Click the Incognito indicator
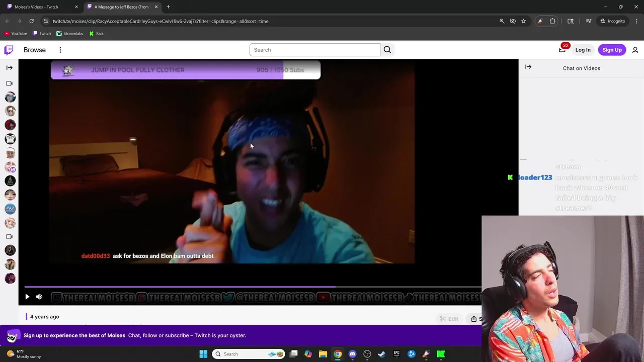644x362 pixels. point(612,21)
